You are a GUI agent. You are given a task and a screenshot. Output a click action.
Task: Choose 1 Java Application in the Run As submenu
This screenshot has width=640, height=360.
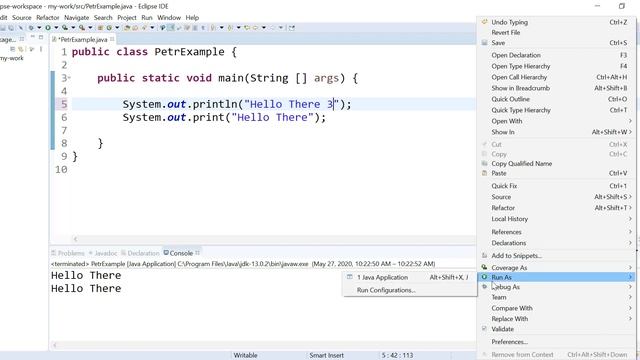(410, 277)
